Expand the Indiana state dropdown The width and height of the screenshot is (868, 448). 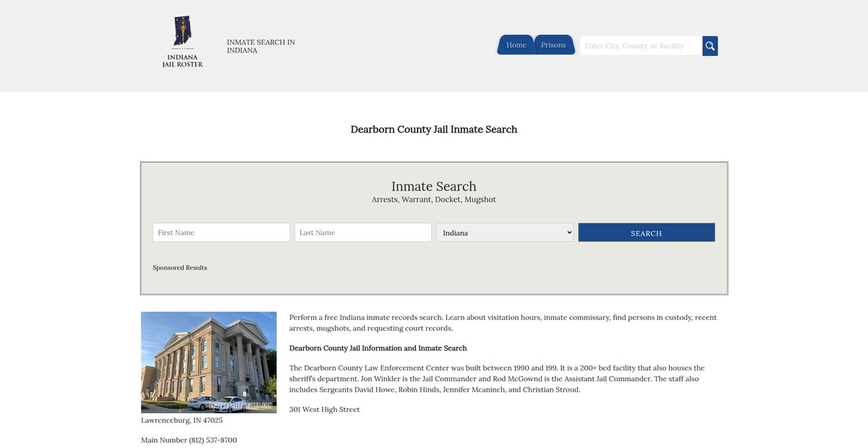[505, 233]
